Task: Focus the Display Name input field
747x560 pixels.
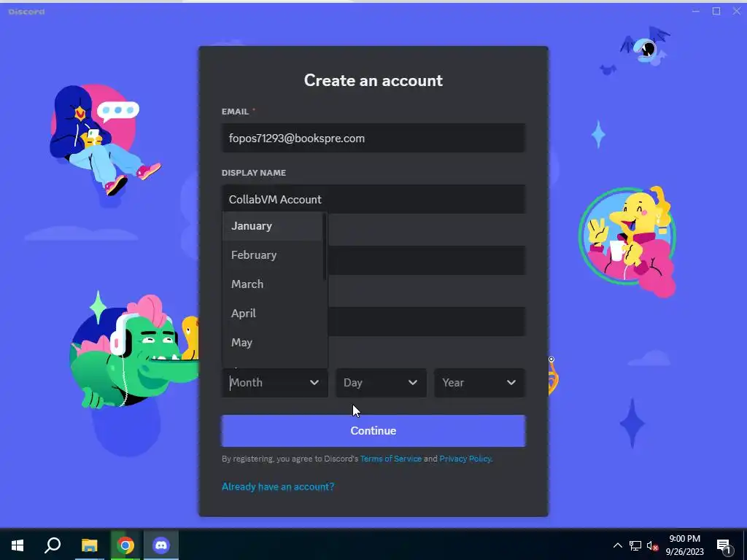Action: point(373,200)
